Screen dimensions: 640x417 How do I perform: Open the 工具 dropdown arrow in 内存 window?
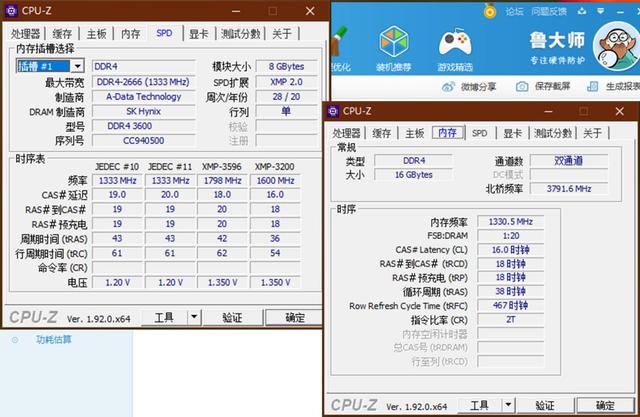click(508, 405)
